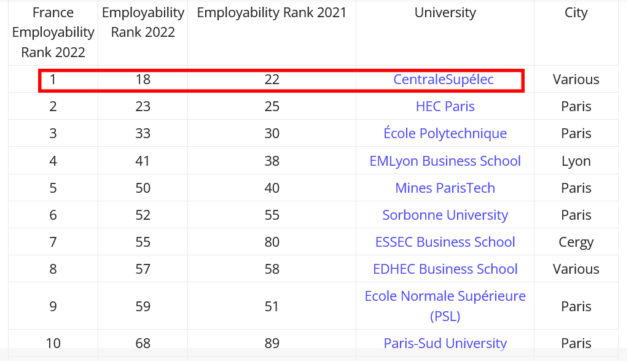Click the Employability Rank 2021 header
This screenshot has height=364, width=634.
272,12
